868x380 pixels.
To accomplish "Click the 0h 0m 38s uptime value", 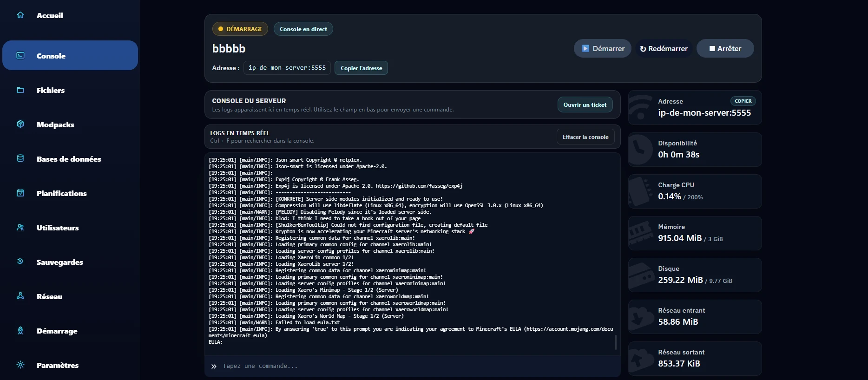I will pos(678,155).
